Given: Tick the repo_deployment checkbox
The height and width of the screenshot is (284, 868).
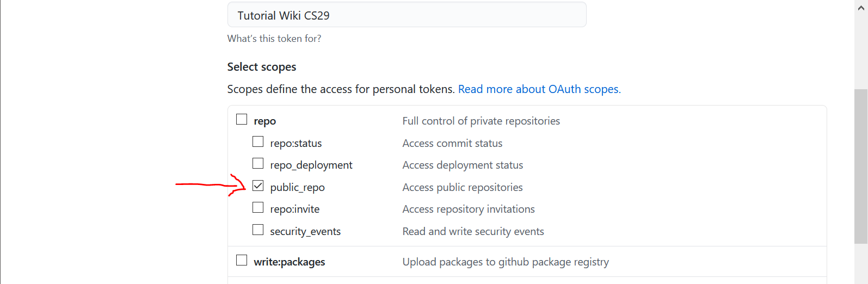Looking at the screenshot, I should click(258, 163).
